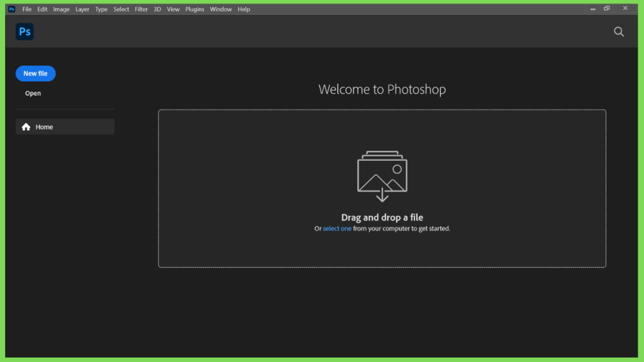Follow the 'select one' link

337,229
